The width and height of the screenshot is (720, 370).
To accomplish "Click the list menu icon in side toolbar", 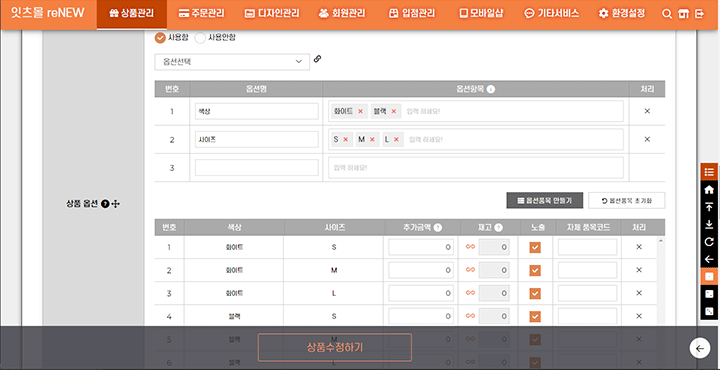I will 709,172.
